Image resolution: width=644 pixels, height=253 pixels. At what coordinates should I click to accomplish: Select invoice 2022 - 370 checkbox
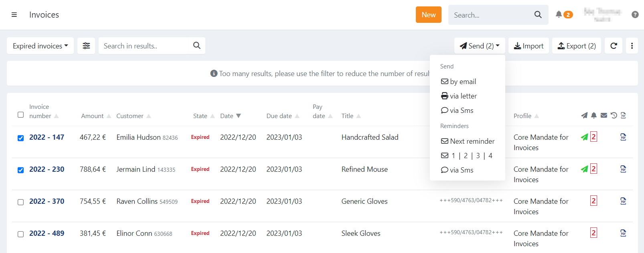(21, 202)
